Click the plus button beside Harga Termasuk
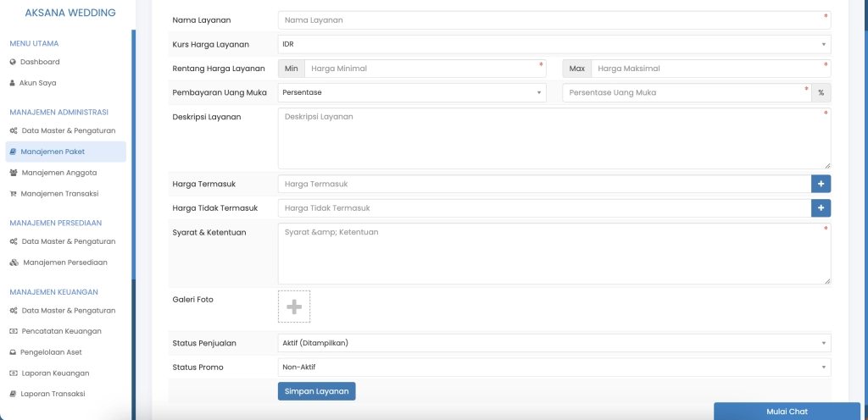The height and width of the screenshot is (420, 868). pos(821,184)
